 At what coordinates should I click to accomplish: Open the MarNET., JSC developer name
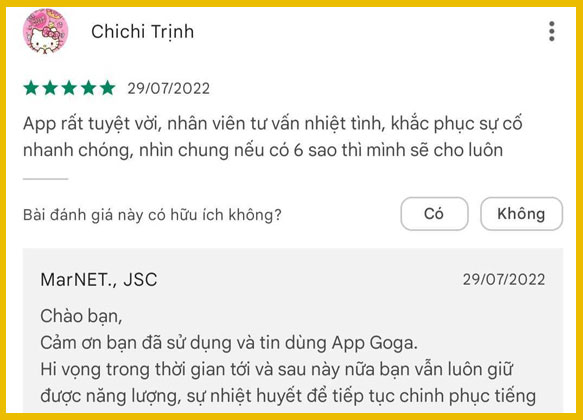99,280
